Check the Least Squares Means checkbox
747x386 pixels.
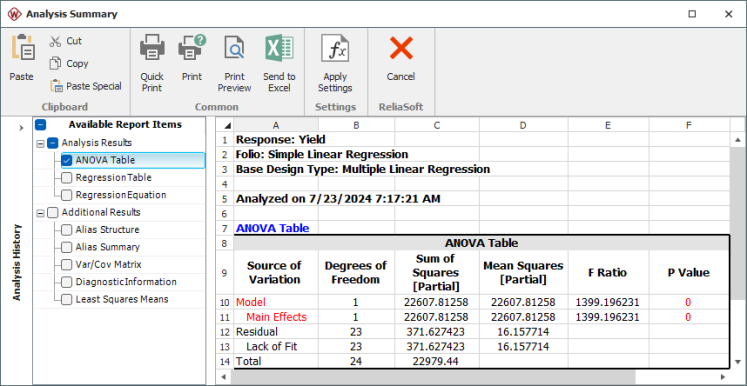click(x=67, y=299)
